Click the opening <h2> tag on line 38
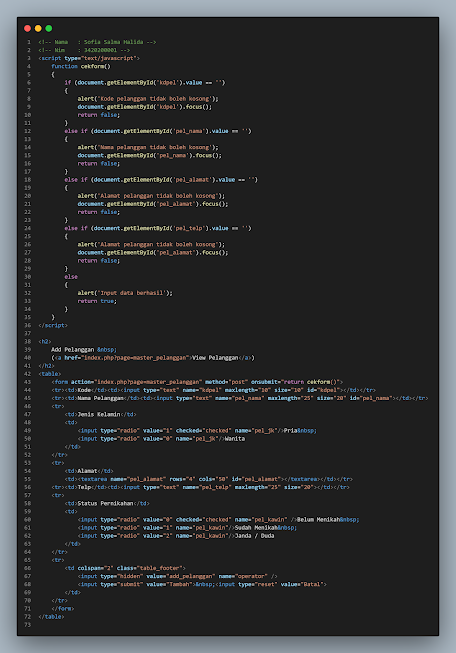 (45, 341)
